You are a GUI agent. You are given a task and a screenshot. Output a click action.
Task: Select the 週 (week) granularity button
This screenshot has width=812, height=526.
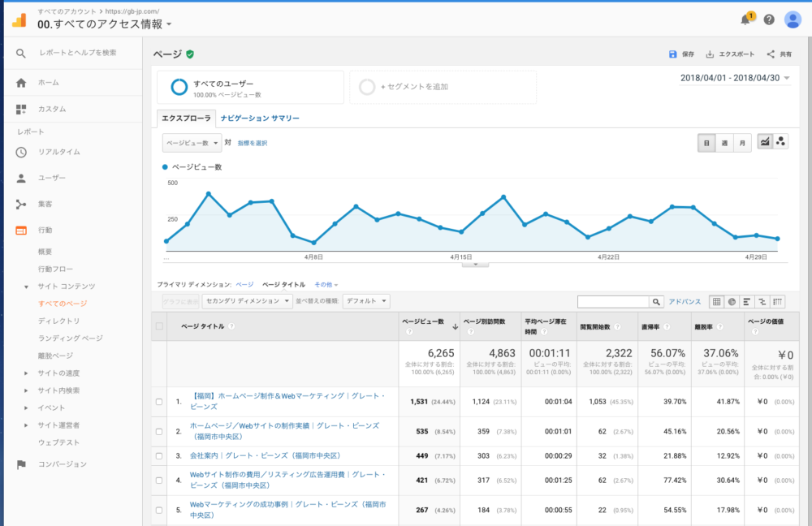pyautogui.click(x=724, y=143)
